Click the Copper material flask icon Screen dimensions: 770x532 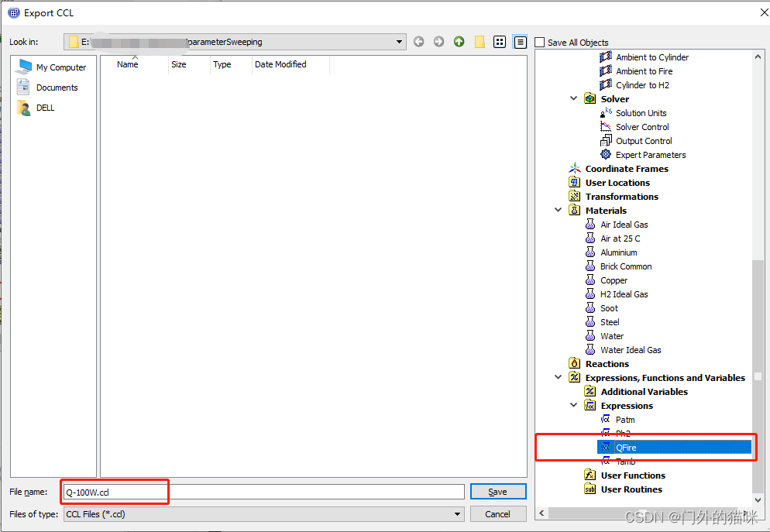coord(590,280)
